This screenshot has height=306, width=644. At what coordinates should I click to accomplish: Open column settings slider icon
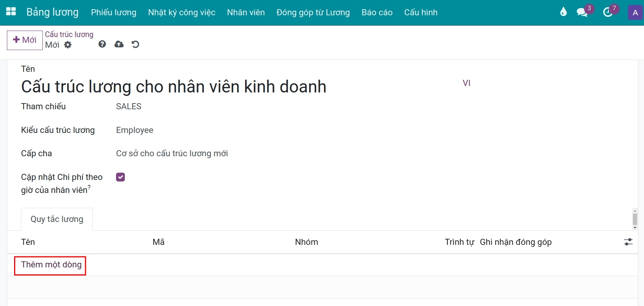pyautogui.click(x=628, y=242)
